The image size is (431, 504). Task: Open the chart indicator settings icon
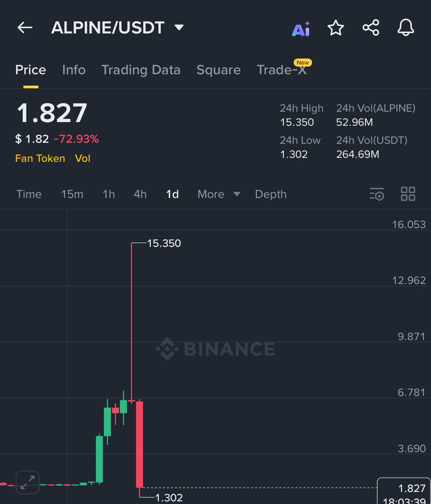(x=376, y=194)
